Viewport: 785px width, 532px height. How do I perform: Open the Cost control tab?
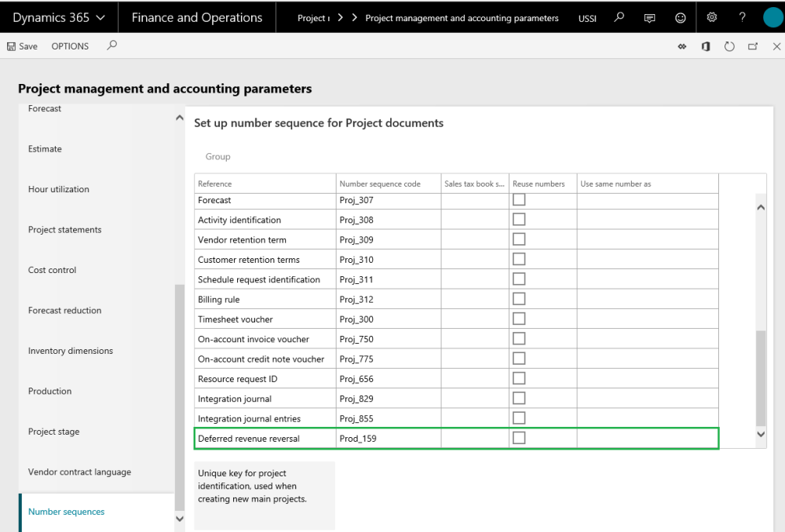tap(53, 270)
